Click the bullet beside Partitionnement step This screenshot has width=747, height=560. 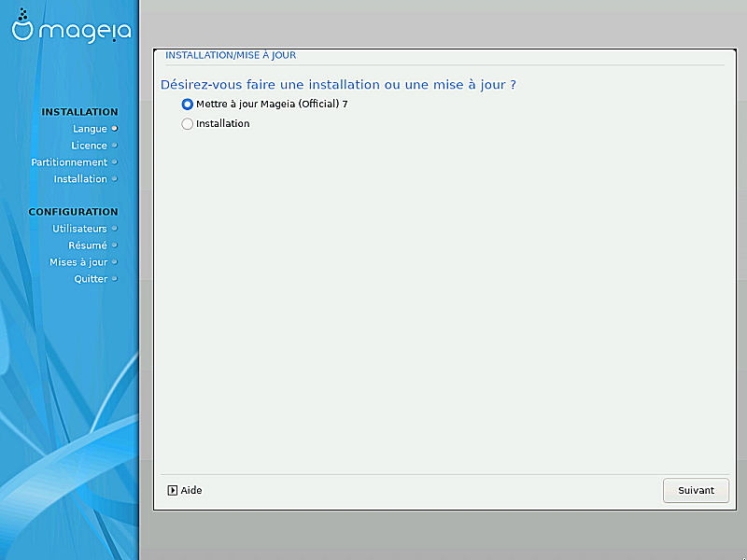coord(114,161)
